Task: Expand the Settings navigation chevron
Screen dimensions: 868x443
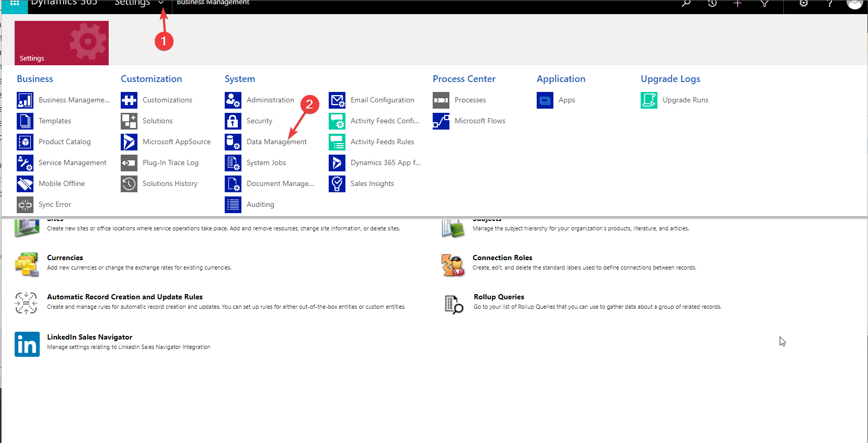Action: tap(161, 3)
